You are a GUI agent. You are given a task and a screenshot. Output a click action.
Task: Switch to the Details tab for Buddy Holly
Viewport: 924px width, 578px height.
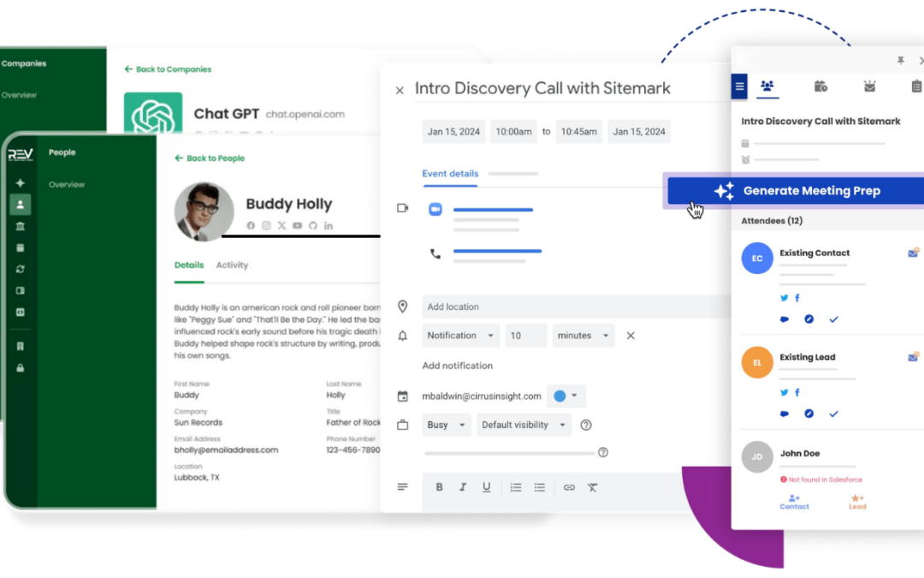tap(188, 265)
